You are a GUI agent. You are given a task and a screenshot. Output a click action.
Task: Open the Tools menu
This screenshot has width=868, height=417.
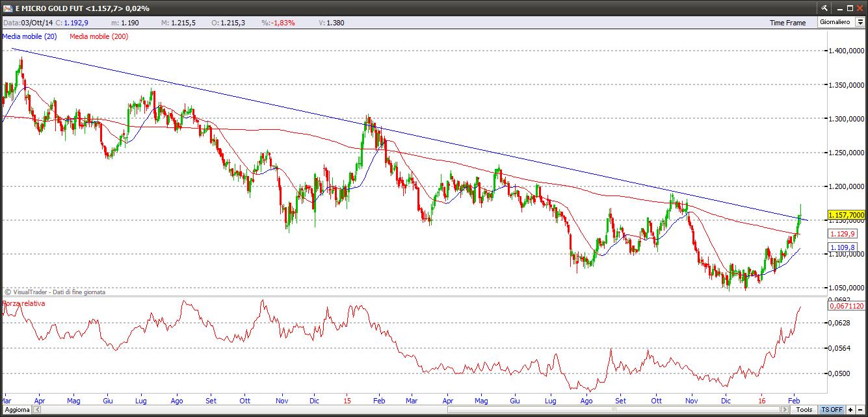[804, 410]
